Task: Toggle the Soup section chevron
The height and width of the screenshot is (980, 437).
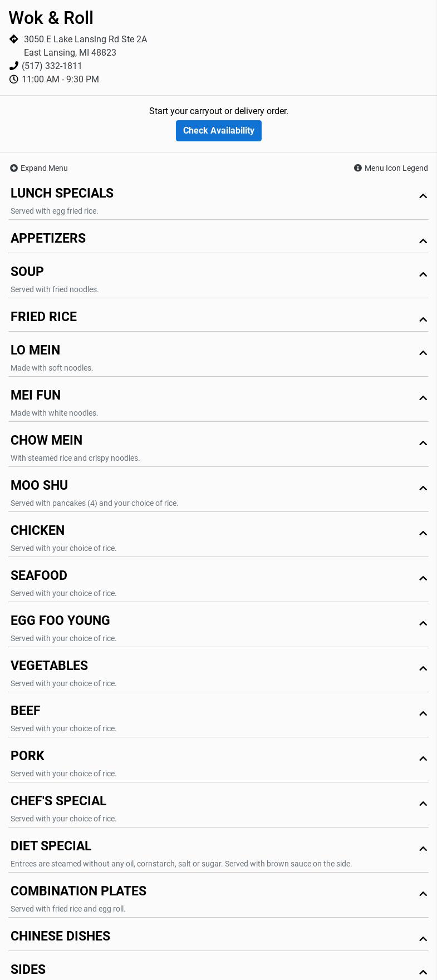Action: (x=423, y=274)
